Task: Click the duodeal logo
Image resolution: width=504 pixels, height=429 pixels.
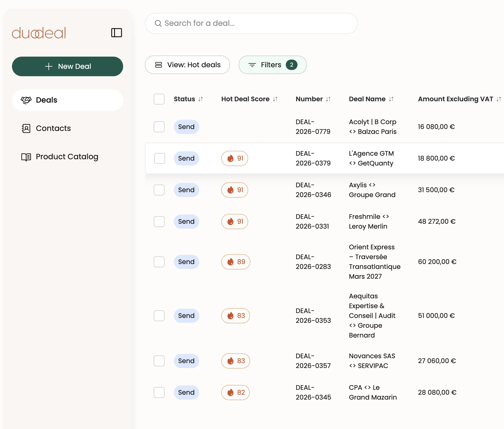Action: (x=39, y=33)
